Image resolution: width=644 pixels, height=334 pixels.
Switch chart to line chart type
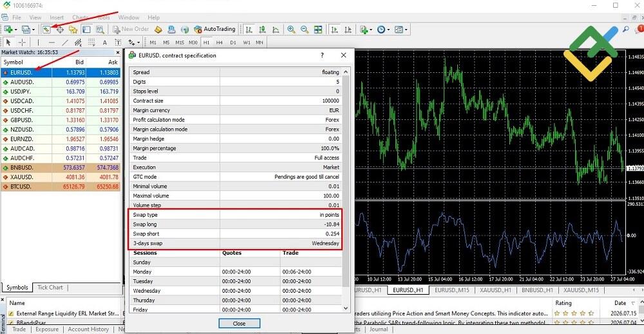(x=276, y=29)
